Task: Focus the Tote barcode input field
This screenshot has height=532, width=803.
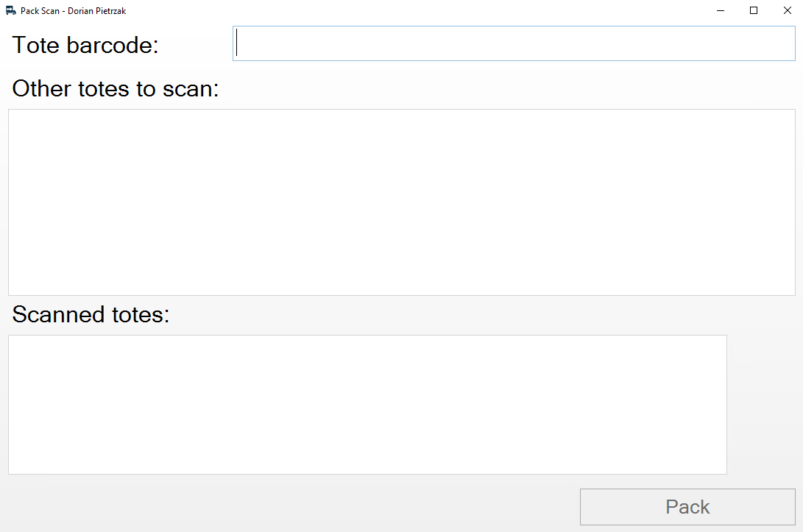Action: click(x=514, y=43)
